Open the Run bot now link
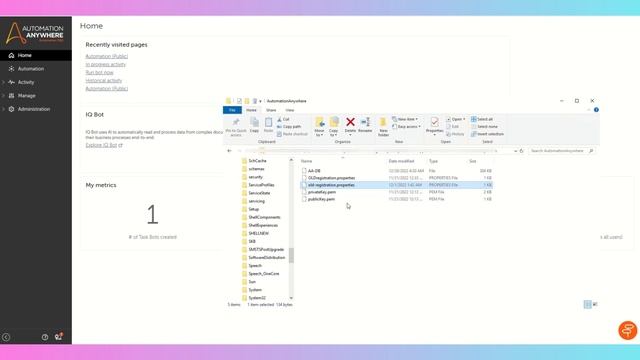 tap(99, 72)
